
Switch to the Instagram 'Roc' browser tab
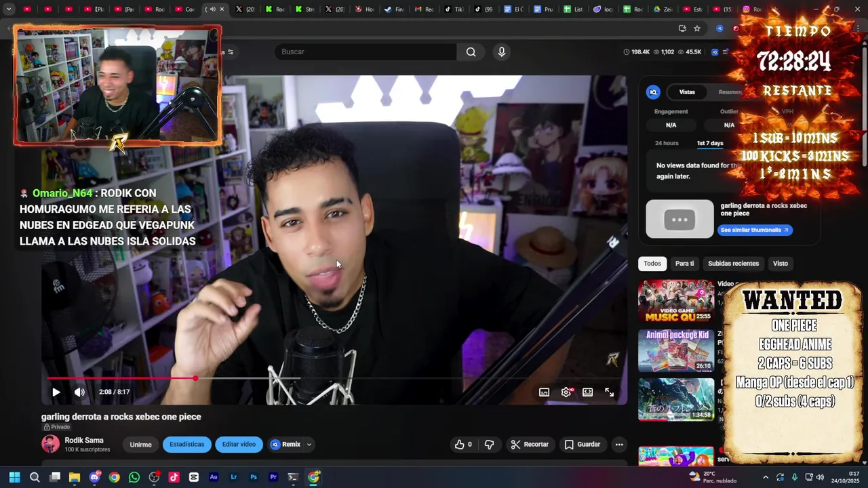(x=751, y=9)
